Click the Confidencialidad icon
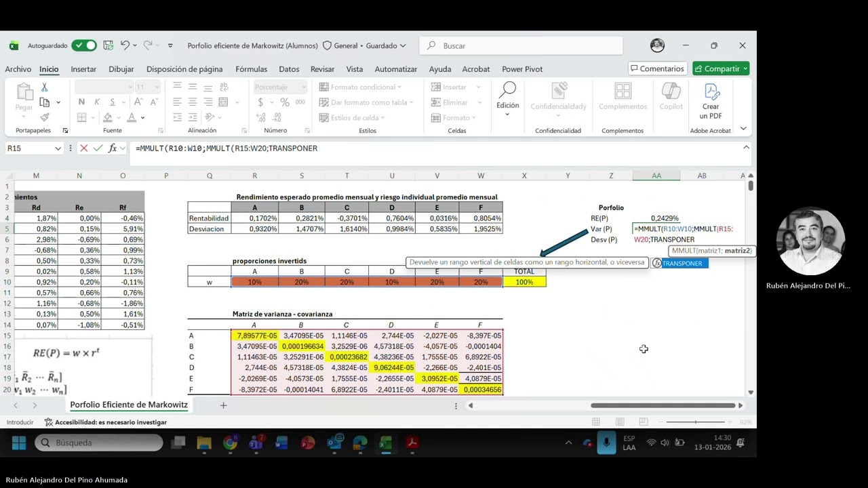 pyautogui.click(x=559, y=91)
